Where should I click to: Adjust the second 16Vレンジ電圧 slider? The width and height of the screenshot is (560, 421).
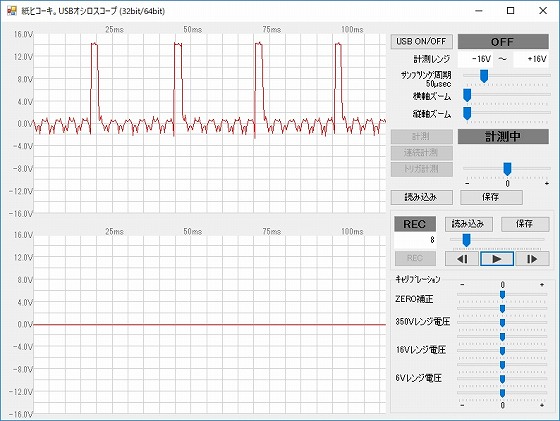(502, 365)
